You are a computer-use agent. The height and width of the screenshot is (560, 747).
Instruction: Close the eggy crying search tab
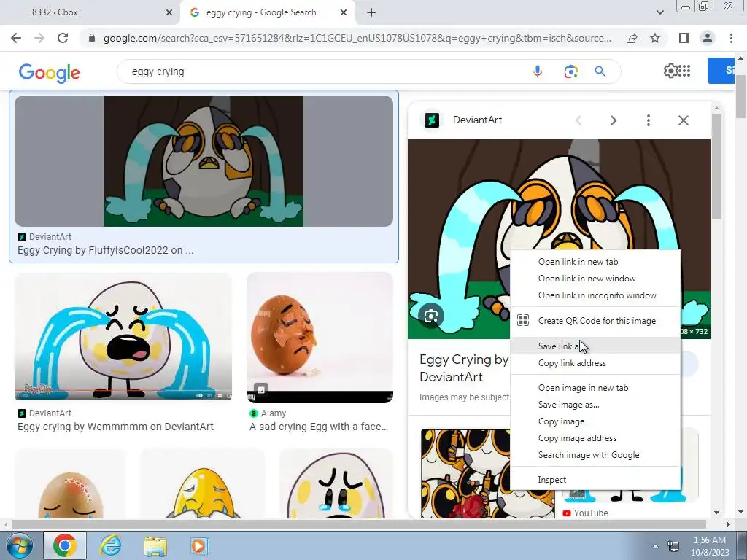pyautogui.click(x=344, y=13)
